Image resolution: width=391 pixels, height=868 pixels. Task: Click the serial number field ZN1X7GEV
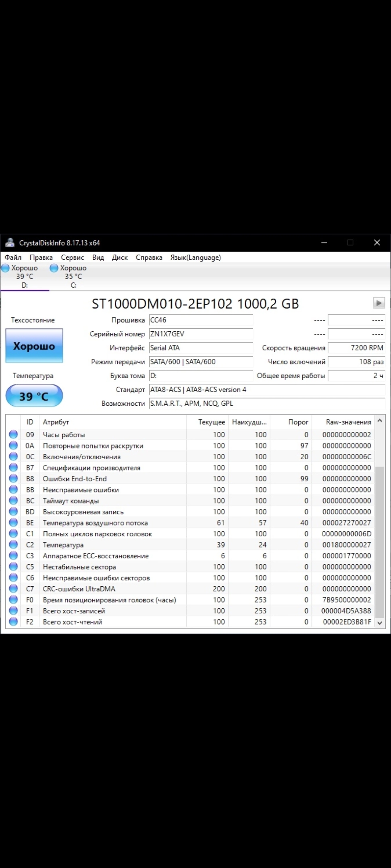(x=201, y=334)
